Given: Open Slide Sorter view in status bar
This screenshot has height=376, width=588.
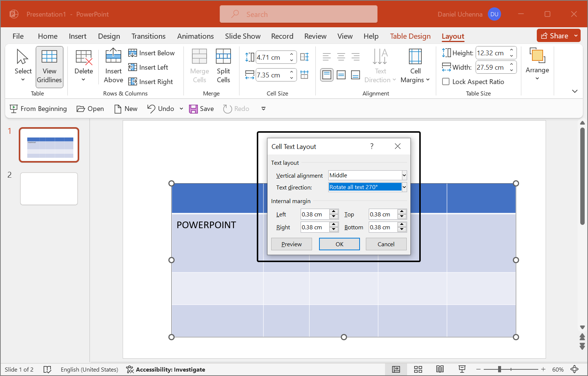Looking at the screenshot, I should tap(418, 369).
